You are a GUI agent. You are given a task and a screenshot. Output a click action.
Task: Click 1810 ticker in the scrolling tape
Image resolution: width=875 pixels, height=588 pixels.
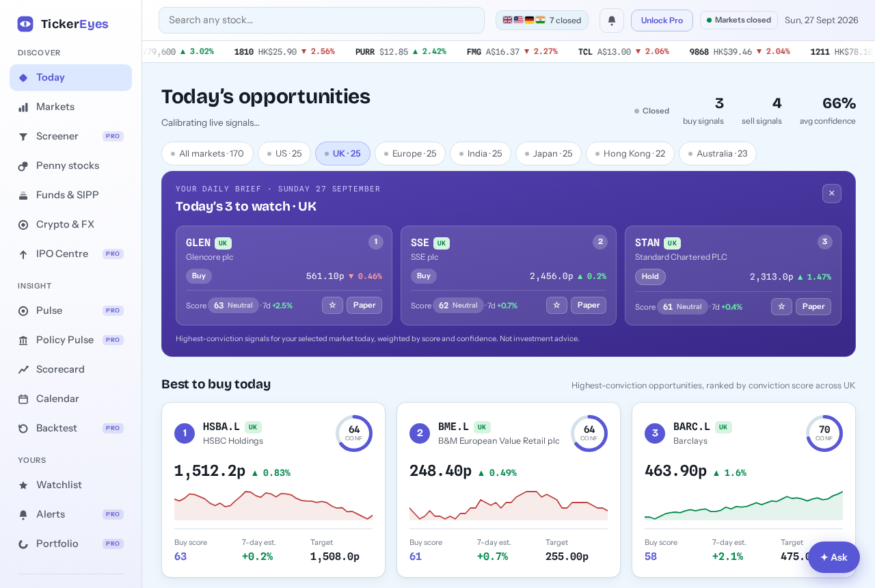tap(284, 52)
